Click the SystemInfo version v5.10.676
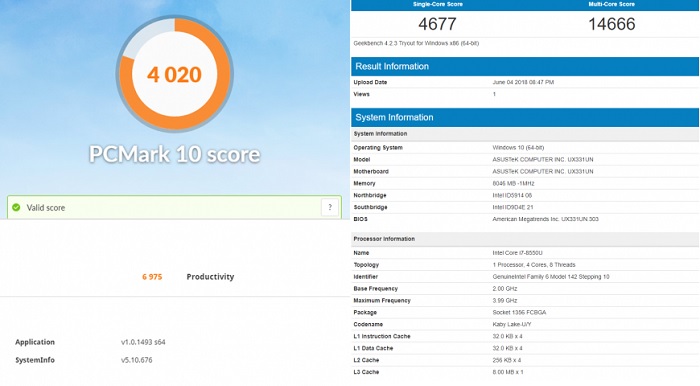The height and width of the screenshot is (386, 700). 136,360
